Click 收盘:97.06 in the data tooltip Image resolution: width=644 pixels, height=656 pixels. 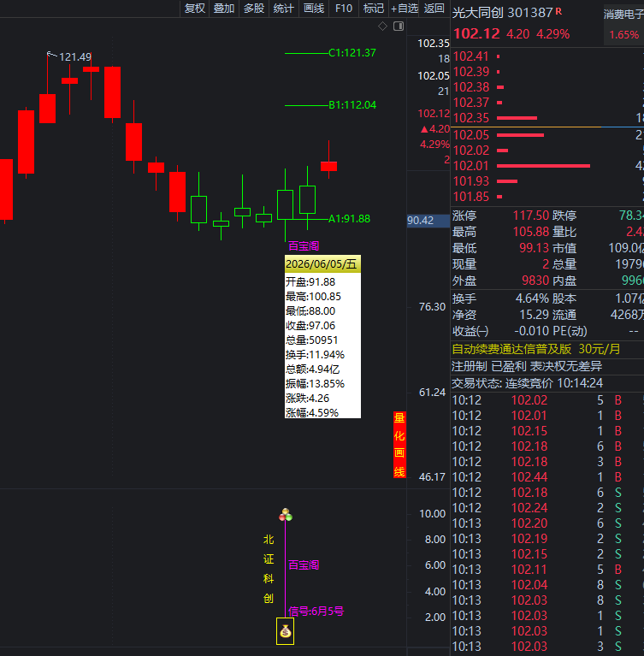pos(310,326)
